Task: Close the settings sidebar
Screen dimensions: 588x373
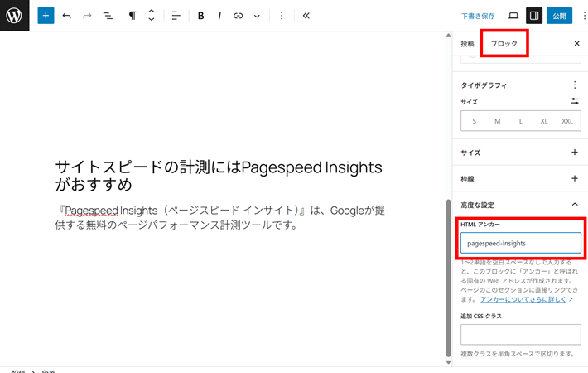Action: coord(576,44)
